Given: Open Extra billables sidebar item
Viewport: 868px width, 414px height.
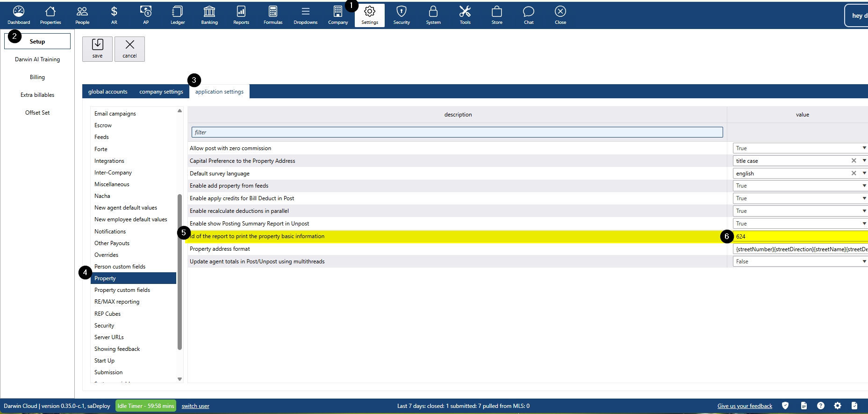Looking at the screenshot, I should click(37, 95).
